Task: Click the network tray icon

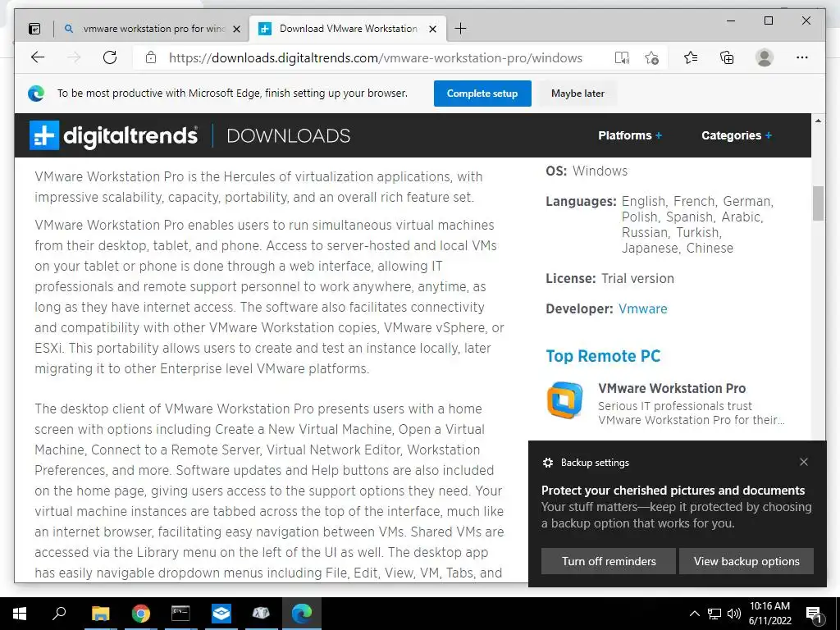Action: (x=714, y=614)
